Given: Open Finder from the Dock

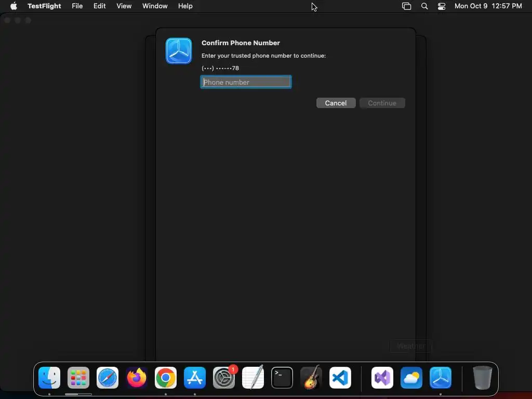Looking at the screenshot, I should click(x=49, y=378).
